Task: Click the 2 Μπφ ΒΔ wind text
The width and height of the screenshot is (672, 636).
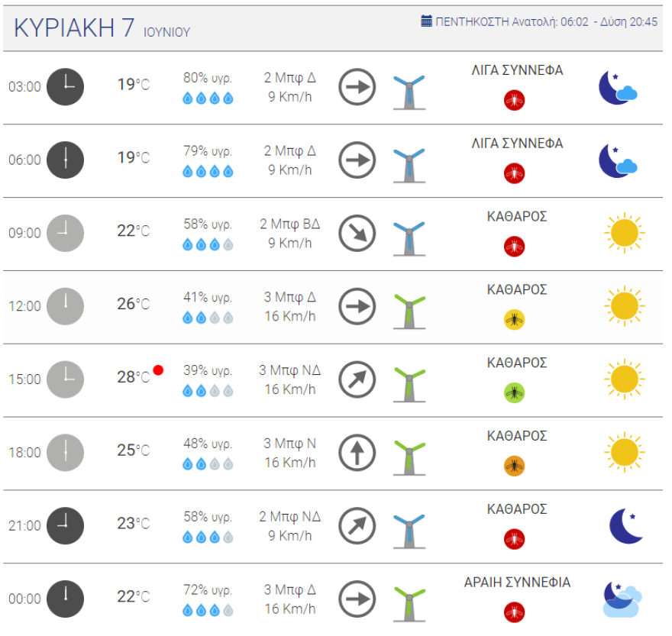Action: tap(289, 224)
